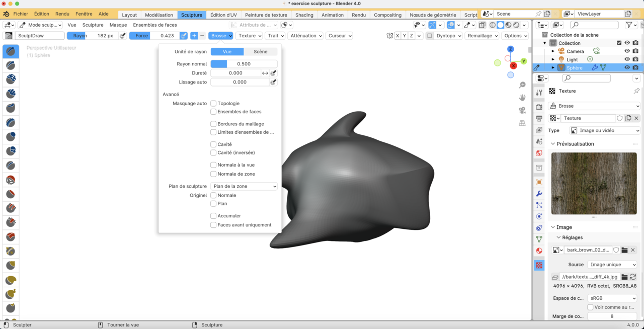Click the Force strength slider
Image resolution: width=644 pixels, height=329 pixels.
(x=153, y=36)
